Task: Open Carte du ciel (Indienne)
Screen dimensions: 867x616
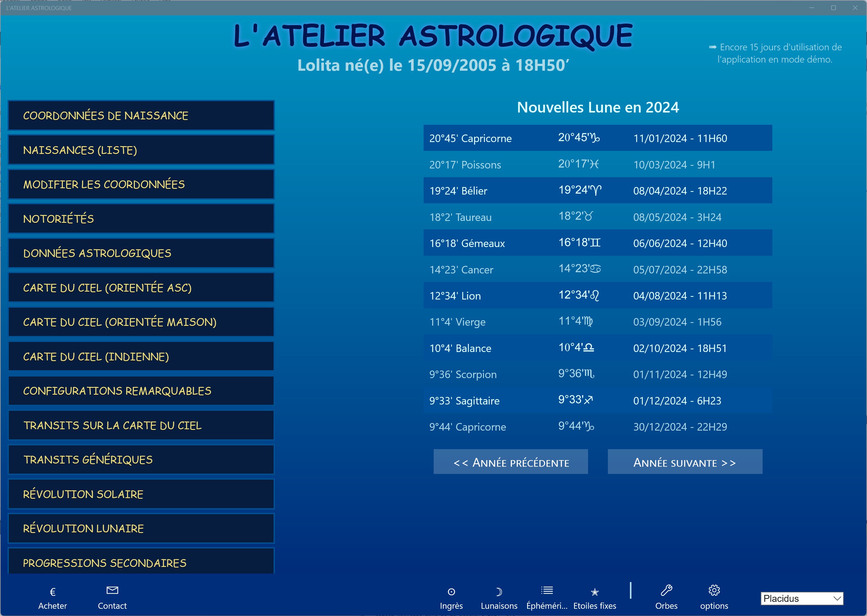Action: [141, 356]
